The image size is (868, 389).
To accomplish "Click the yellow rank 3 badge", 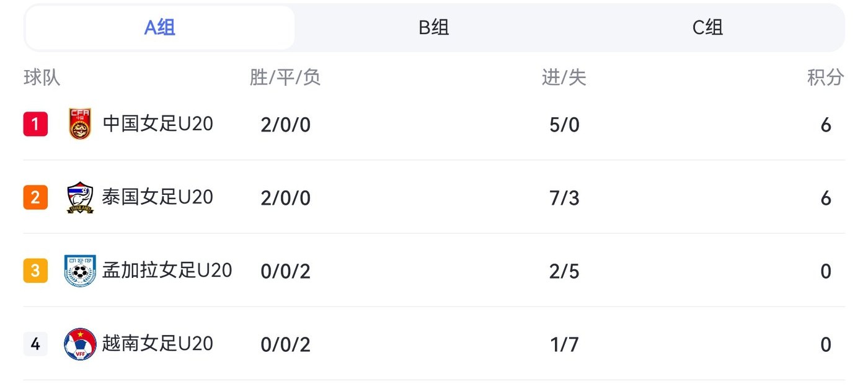I will (35, 271).
